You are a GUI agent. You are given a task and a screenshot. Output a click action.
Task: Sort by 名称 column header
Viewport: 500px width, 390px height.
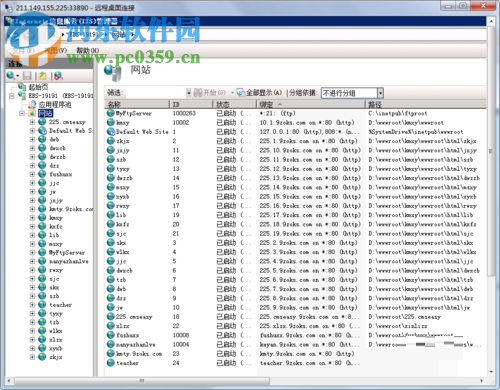[137, 104]
